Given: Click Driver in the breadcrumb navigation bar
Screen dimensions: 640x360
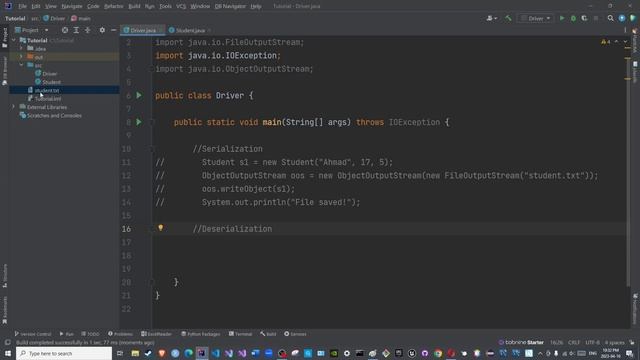Looking at the screenshot, I should [54, 18].
